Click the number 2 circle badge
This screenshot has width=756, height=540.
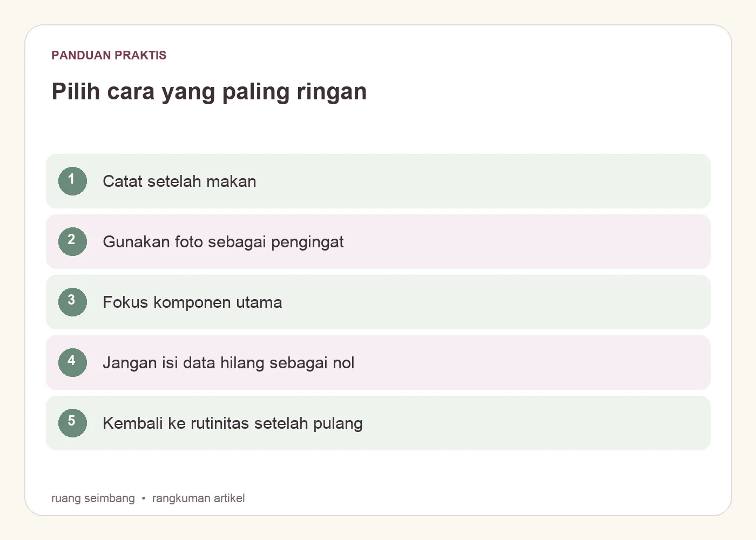point(72,241)
